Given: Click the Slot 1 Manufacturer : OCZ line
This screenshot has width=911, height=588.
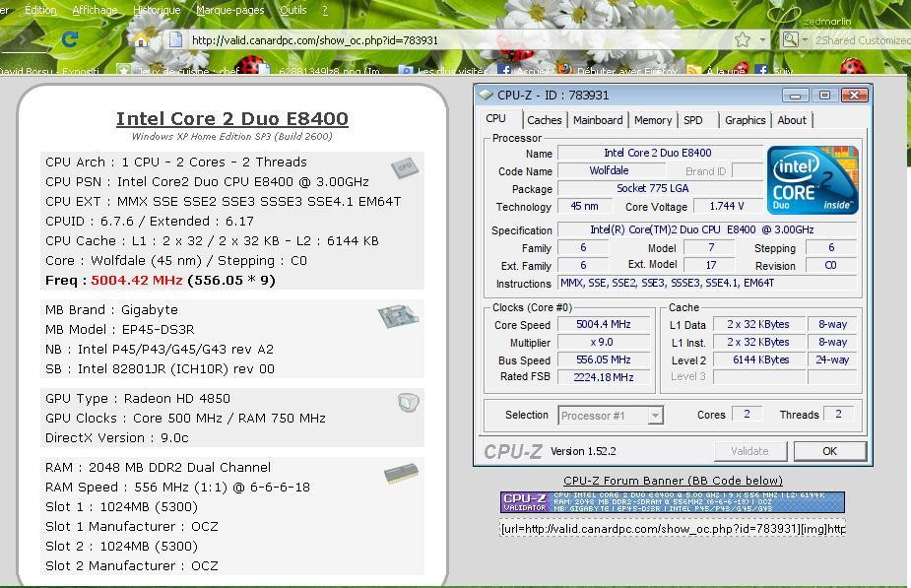Looking at the screenshot, I should point(132,526).
